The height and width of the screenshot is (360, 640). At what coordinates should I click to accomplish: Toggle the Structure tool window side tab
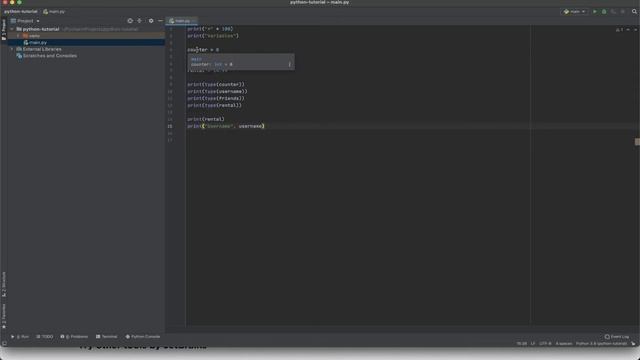click(4, 284)
